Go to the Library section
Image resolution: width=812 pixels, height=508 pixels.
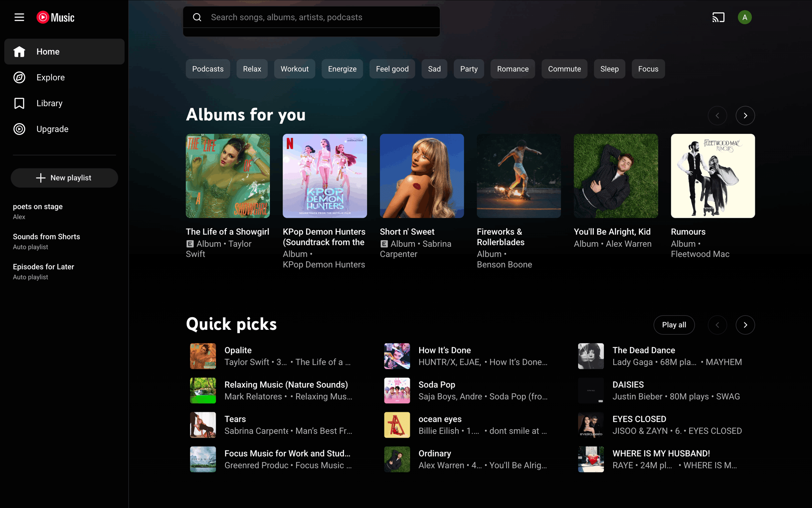point(64,103)
